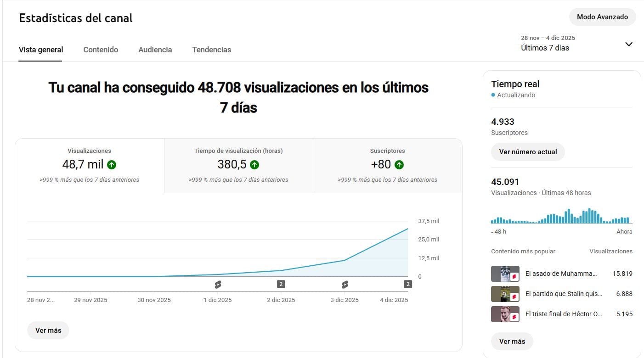The width and height of the screenshot is (644, 358).
Task: Click the thumbnail of the Stalin video
Action: point(505,294)
